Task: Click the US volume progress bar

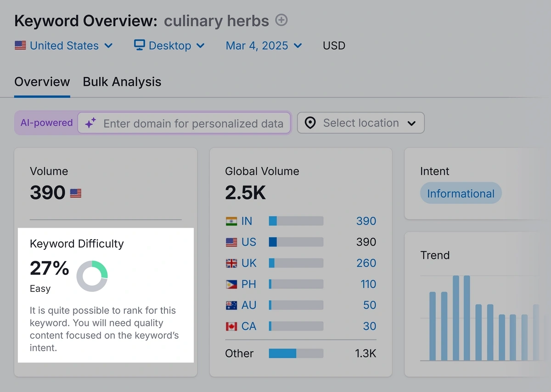Action: tap(296, 242)
